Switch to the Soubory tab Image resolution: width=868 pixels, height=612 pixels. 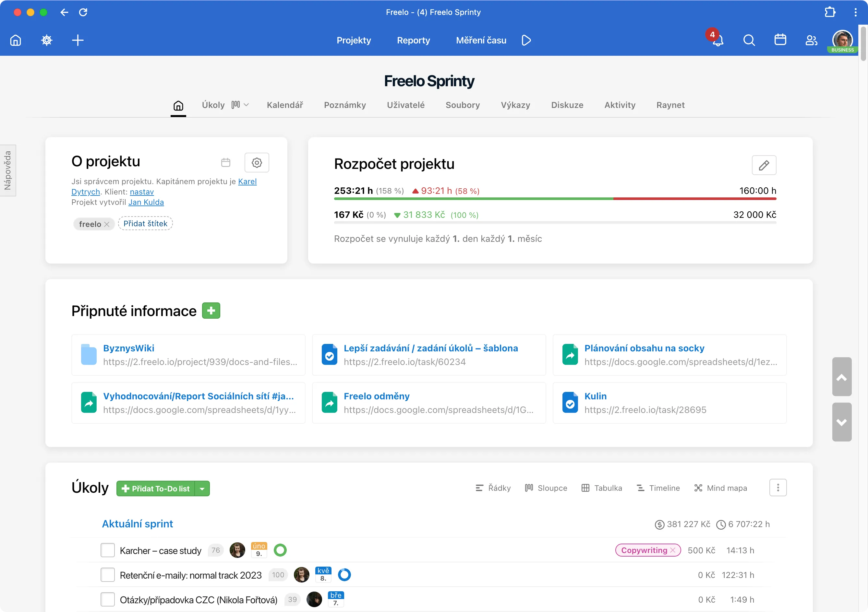click(x=463, y=105)
